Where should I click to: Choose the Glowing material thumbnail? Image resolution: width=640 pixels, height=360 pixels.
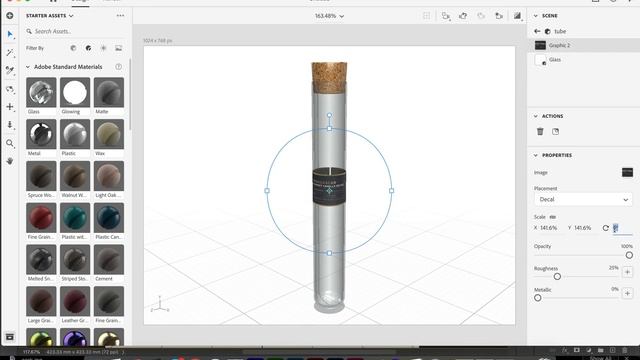75,92
